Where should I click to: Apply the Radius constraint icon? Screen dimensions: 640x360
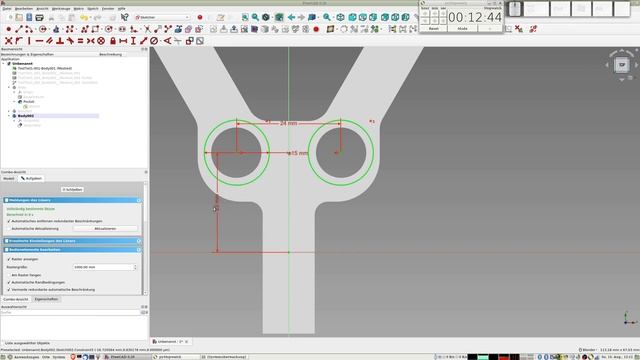click(154, 41)
